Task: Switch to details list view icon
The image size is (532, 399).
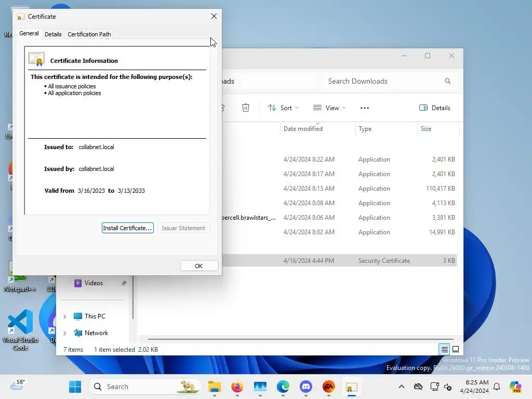Action: (x=444, y=349)
